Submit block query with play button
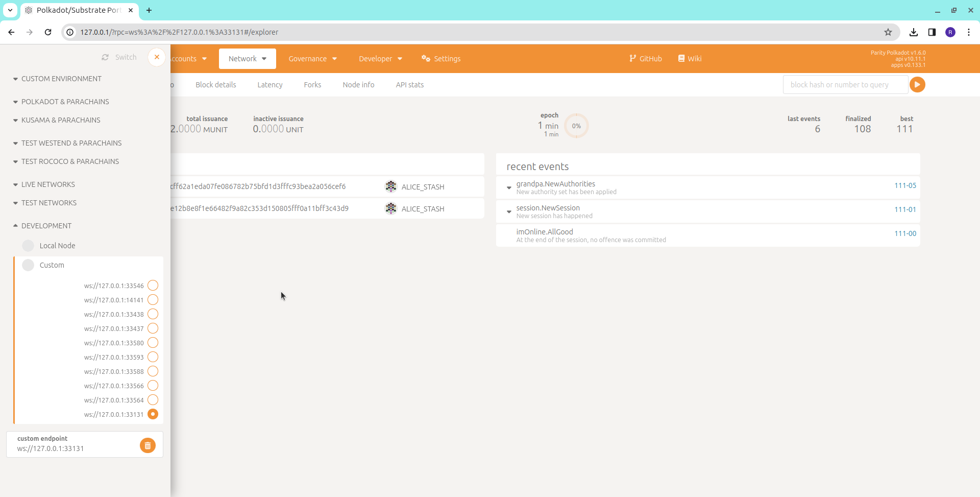This screenshot has width=980, height=497. [x=917, y=85]
